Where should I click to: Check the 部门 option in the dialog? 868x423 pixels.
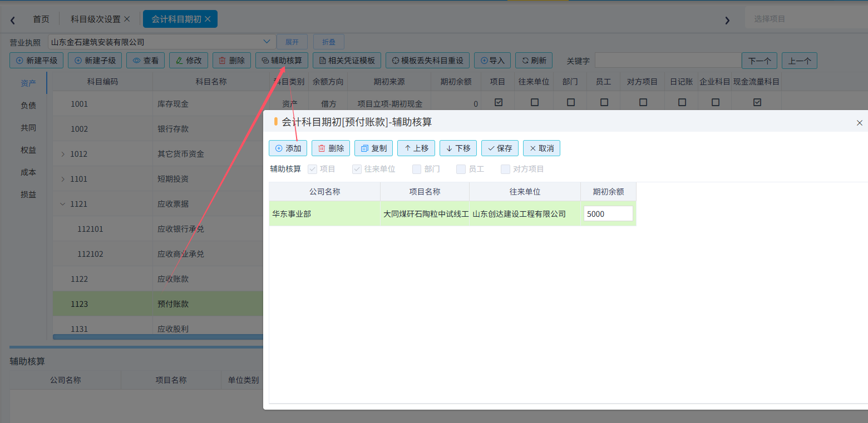[417, 169]
